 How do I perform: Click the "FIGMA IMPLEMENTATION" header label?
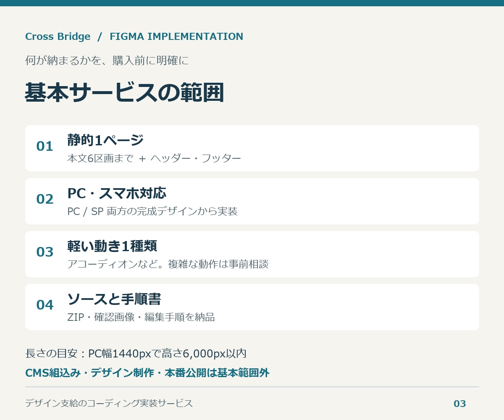click(x=176, y=37)
